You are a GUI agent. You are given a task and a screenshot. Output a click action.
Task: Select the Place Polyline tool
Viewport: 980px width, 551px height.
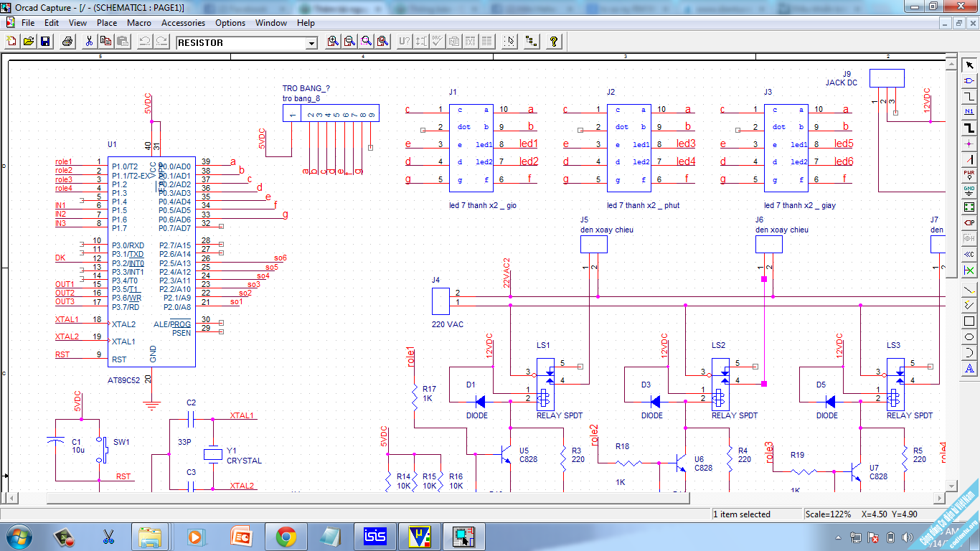pyautogui.click(x=969, y=306)
